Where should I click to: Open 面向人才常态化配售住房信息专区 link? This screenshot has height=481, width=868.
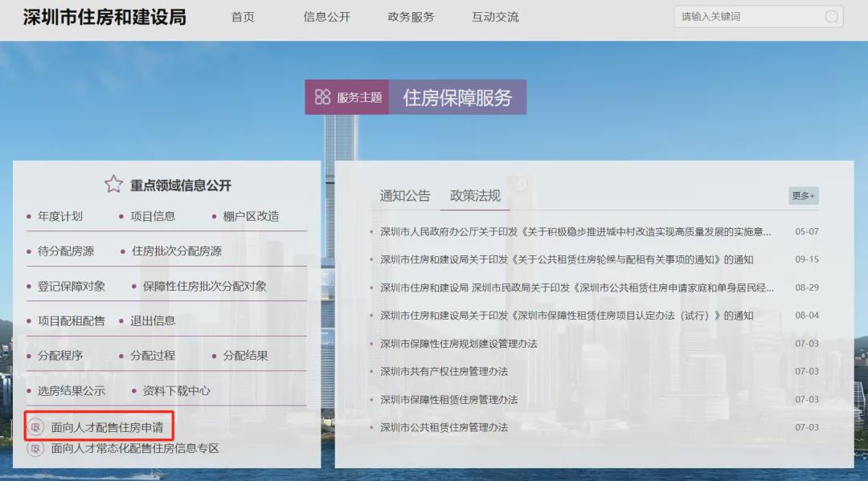click(135, 448)
